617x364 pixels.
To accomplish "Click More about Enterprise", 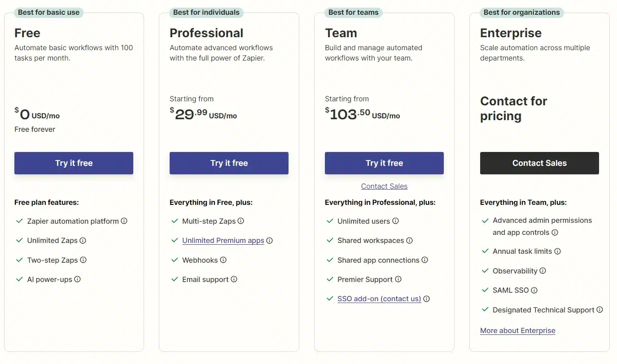I will coord(517,330).
